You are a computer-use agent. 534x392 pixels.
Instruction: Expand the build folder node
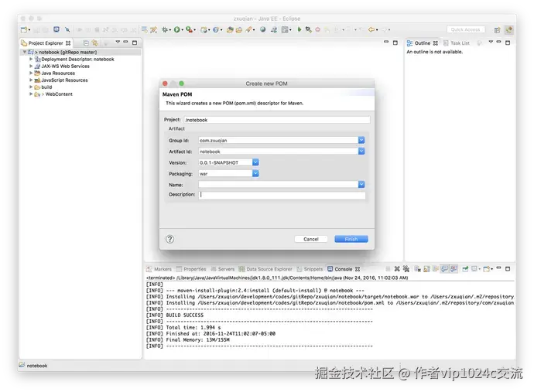(x=31, y=87)
